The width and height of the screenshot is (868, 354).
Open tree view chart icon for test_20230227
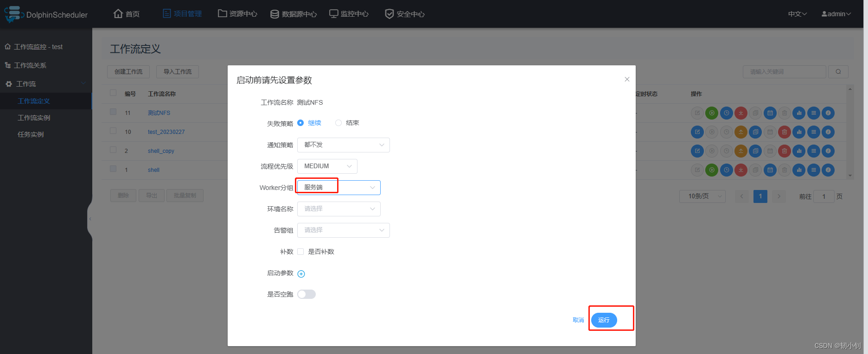click(x=799, y=132)
